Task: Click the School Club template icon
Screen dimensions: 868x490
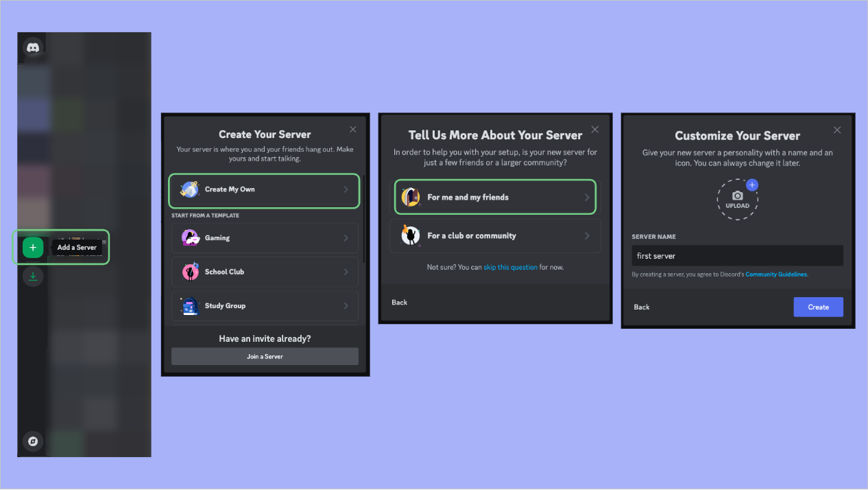Action: (190, 272)
